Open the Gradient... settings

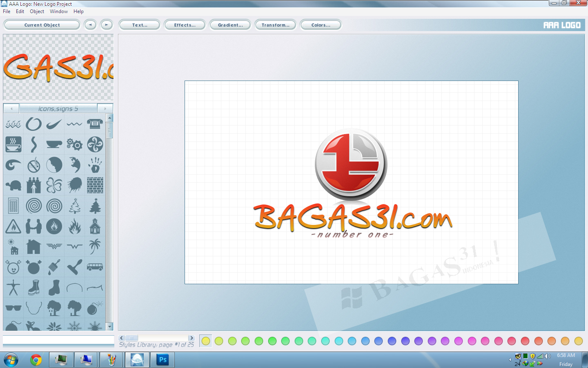230,25
